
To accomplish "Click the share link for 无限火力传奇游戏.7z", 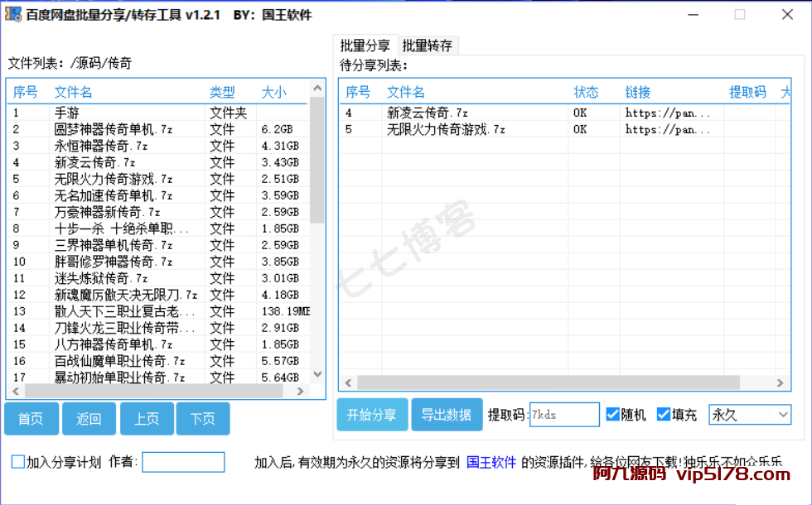I will 667,129.
